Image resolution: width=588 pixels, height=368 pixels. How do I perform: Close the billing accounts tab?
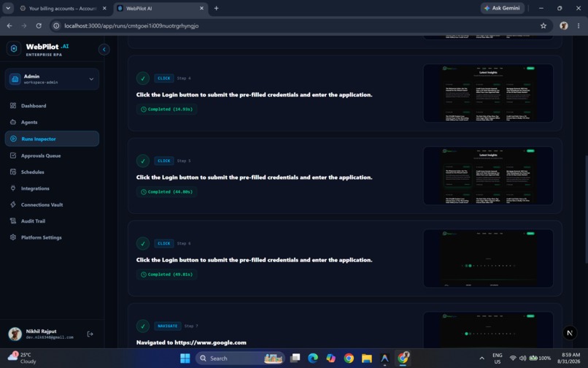click(x=104, y=8)
